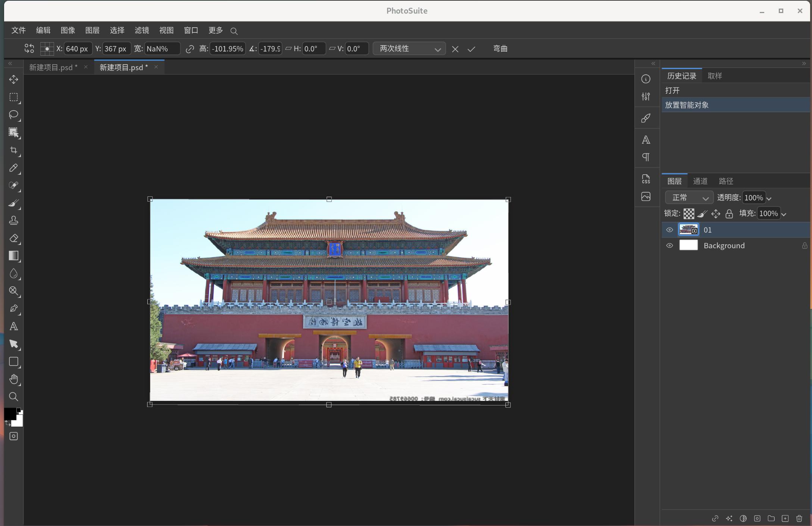
Task: Delete layer using trash icon
Action: tap(799, 518)
